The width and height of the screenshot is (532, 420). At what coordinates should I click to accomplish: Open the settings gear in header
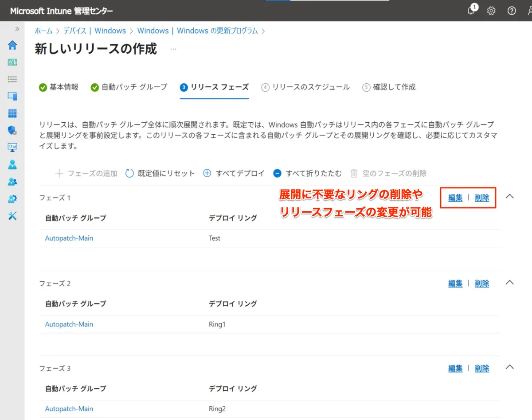pos(491,11)
